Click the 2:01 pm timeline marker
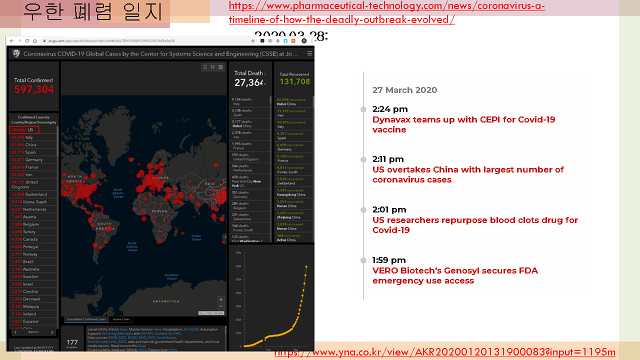Viewport: 640px width, 360px height. pos(363,210)
